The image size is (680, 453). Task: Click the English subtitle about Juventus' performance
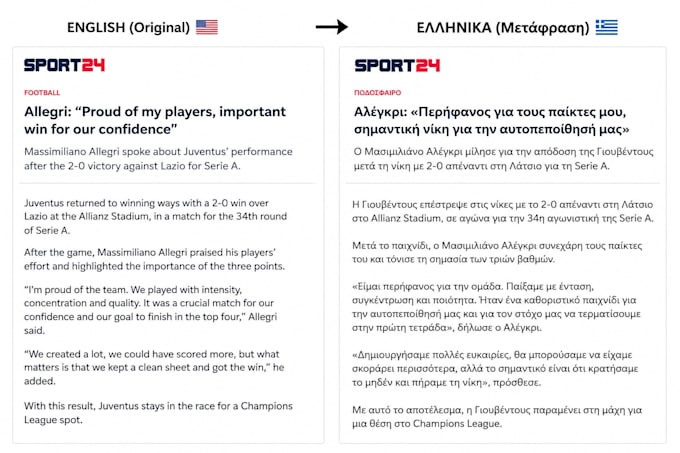click(158, 159)
